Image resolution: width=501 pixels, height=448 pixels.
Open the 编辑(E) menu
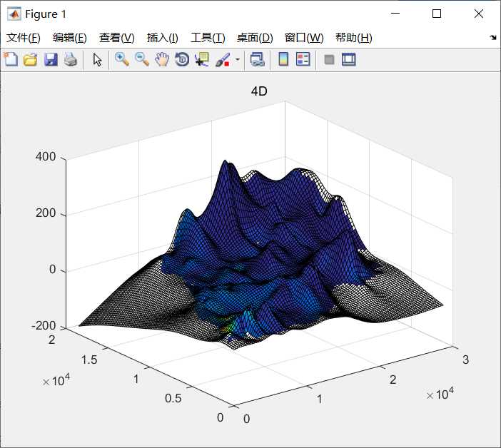[x=70, y=38]
